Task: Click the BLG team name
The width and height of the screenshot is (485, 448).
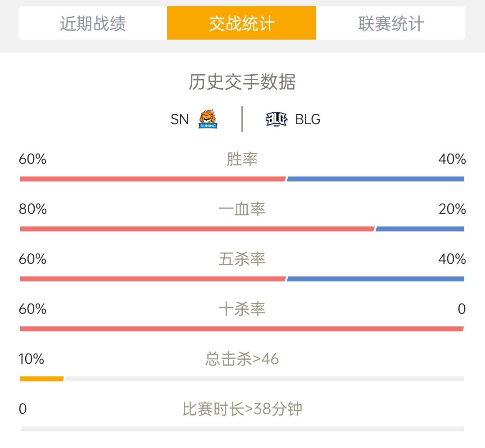Action: point(308,119)
